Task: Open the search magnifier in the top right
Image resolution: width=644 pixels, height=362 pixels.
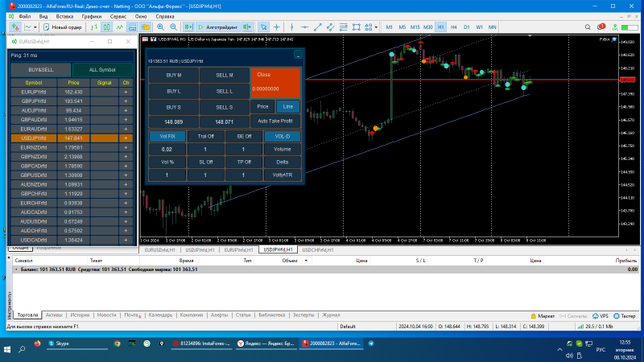Action: pos(588,27)
